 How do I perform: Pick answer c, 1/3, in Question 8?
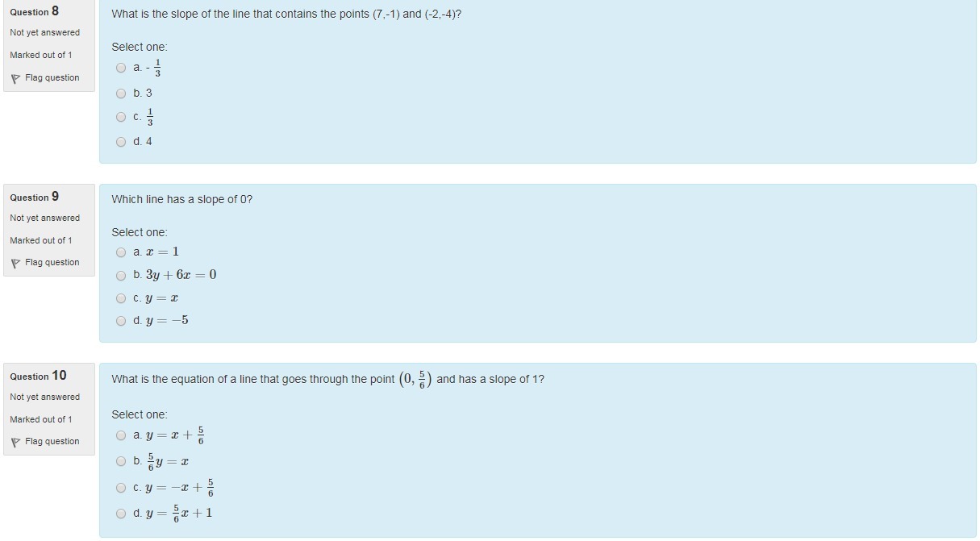[121, 117]
